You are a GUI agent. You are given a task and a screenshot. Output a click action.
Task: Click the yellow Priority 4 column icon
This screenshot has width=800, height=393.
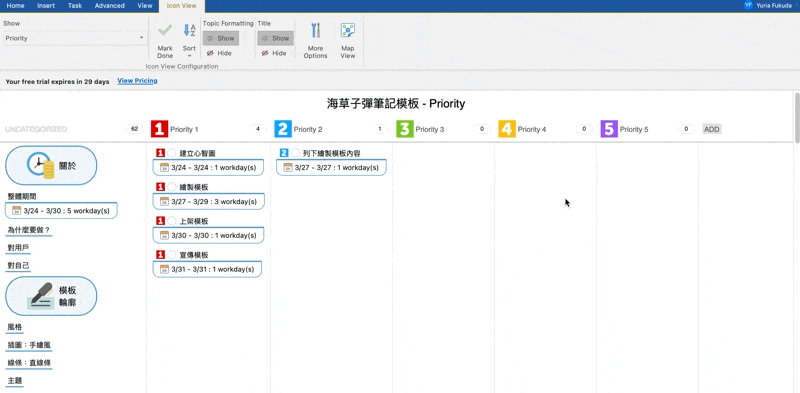(x=507, y=129)
